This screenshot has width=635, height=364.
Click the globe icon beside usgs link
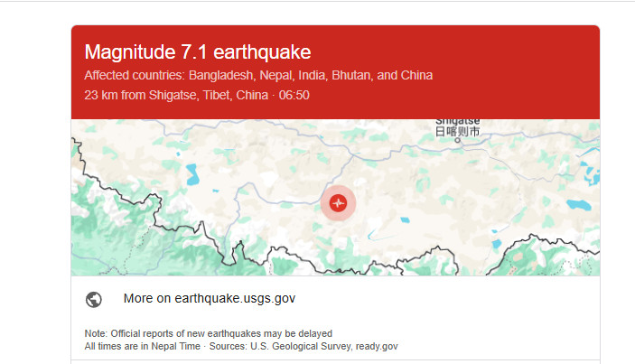tap(94, 300)
